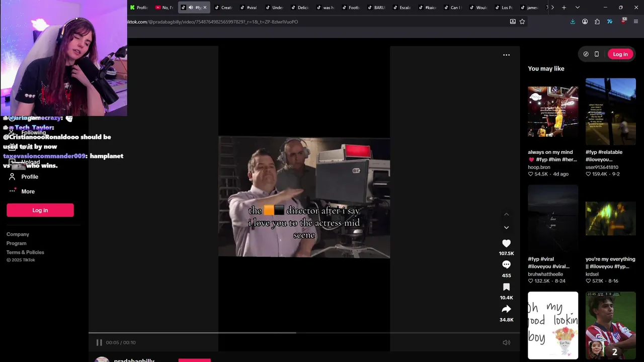Open the list-all-tabs dropdown arrow

(578, 8)
